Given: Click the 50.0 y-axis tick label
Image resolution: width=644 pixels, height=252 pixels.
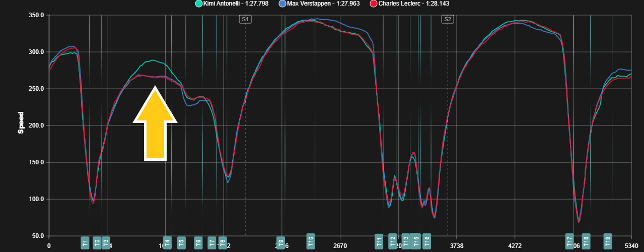Looking at the screenshot, I should pos(38,236).
